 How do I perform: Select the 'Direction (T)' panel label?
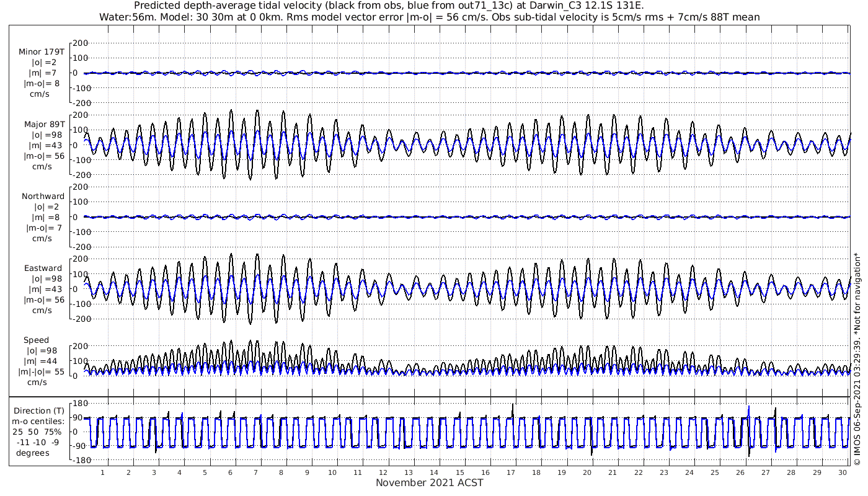pos(40,410)
